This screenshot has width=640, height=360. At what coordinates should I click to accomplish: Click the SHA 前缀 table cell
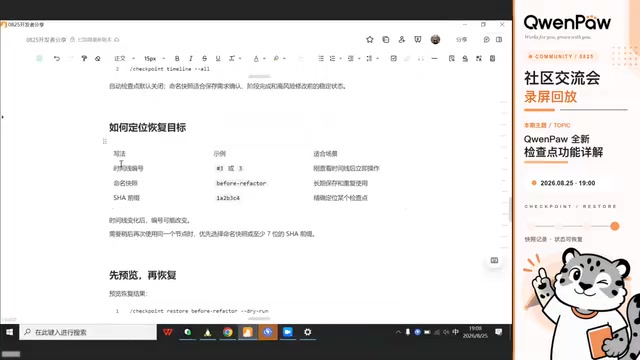coord(127,198)
